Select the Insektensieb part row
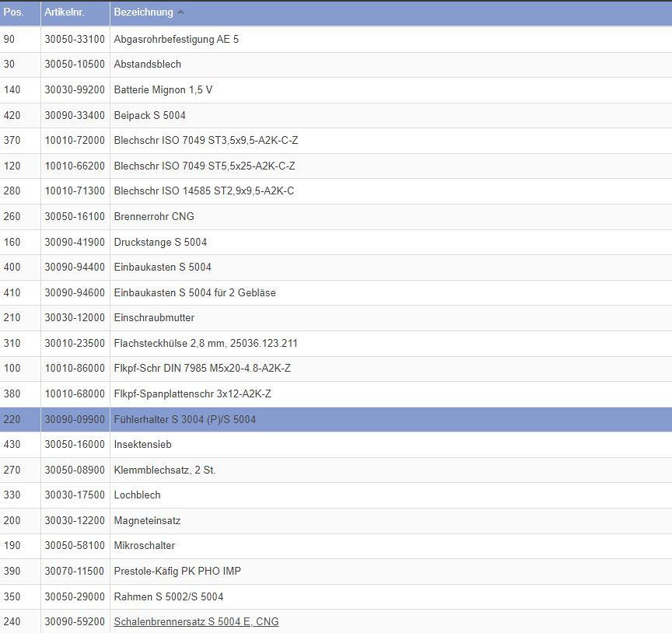Image resolution: width=672 pixels, height=633 pixels. click(x=143, y=444)
